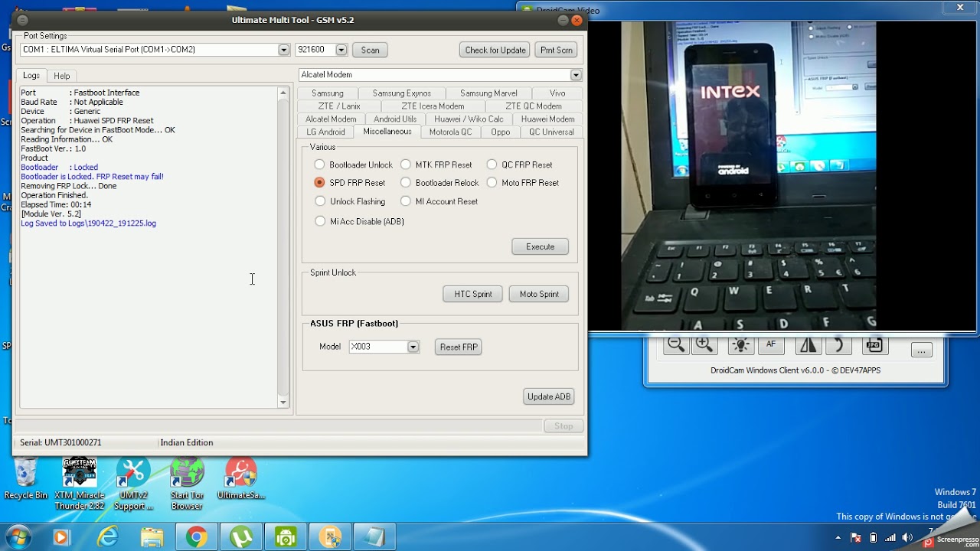Click Scan port button
The width and height of the screenshot is (980, 551).
tap(370, 50)
